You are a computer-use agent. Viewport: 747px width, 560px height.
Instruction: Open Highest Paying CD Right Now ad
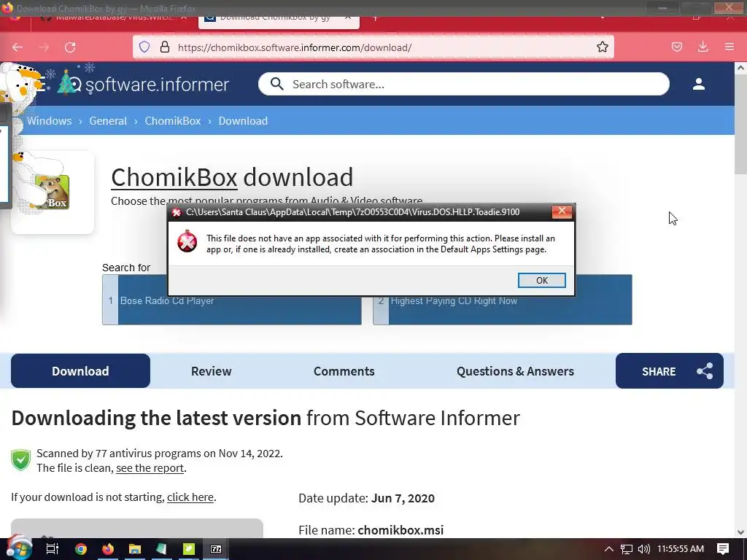tap(503, 300)
